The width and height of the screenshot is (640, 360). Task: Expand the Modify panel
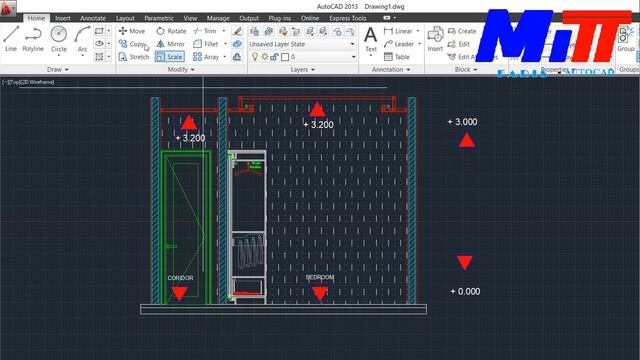pos(181,69)
